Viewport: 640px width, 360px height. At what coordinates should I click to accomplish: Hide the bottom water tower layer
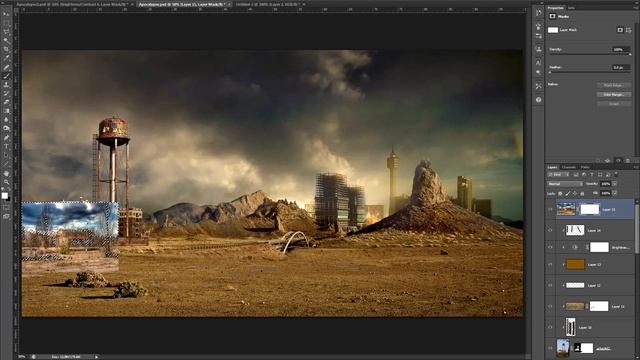click(550, 348)
